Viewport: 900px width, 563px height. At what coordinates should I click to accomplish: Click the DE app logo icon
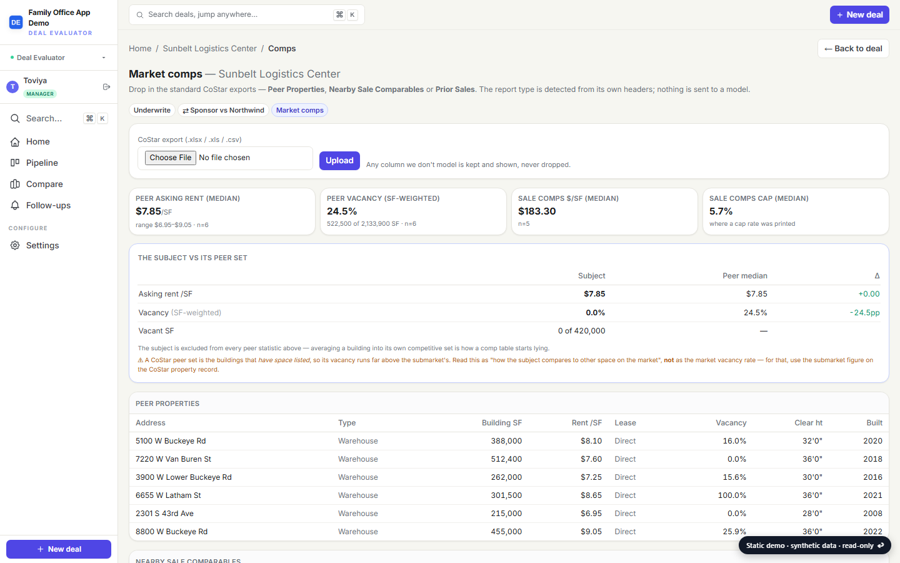coord(15,22)
